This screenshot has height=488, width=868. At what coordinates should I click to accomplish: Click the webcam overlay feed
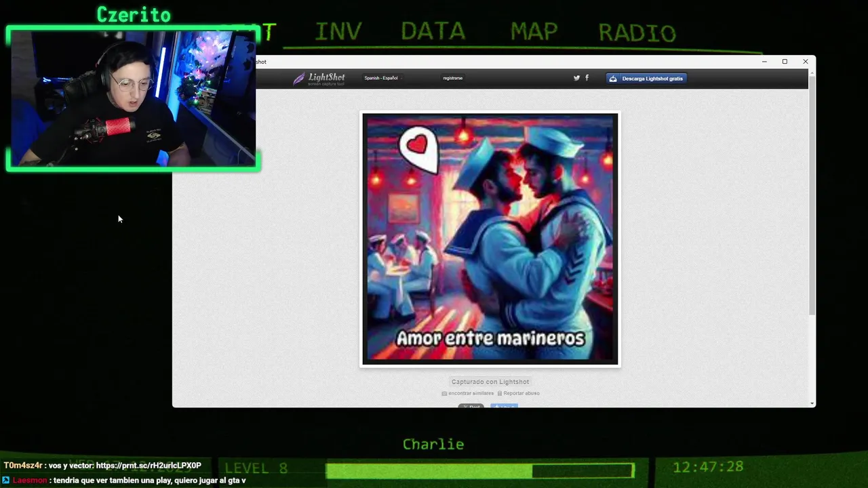pyautogui.click(x=134, y=98)
